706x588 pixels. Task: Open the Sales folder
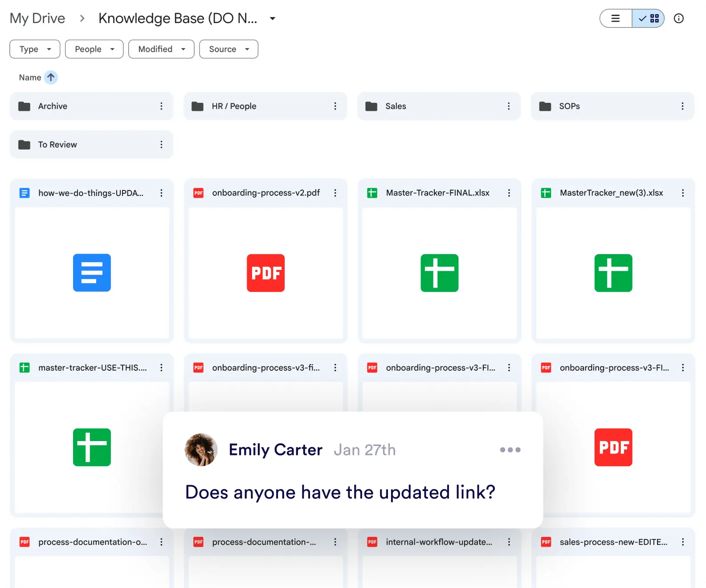[x=439, y=106]
